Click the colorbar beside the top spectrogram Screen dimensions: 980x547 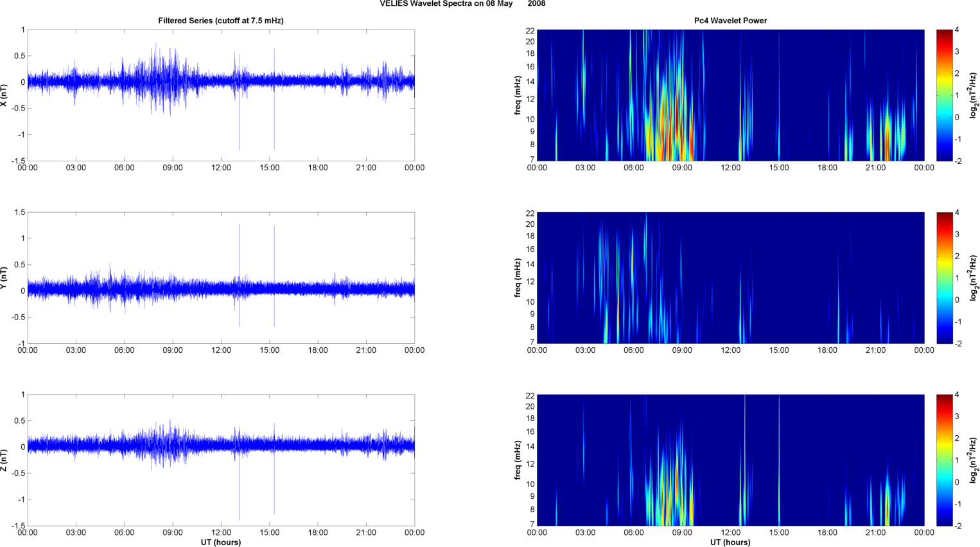coord(944,95)
